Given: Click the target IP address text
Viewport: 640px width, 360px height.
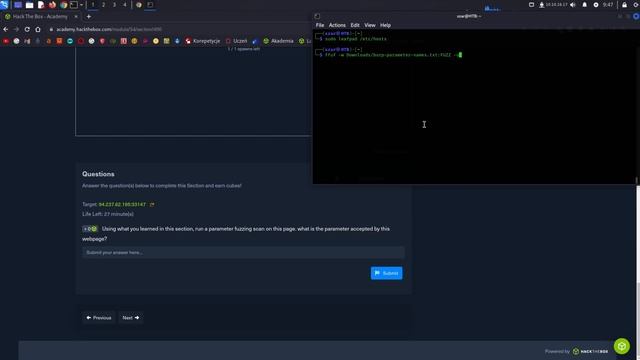Looking at the screenshot, I should [122, 204].
